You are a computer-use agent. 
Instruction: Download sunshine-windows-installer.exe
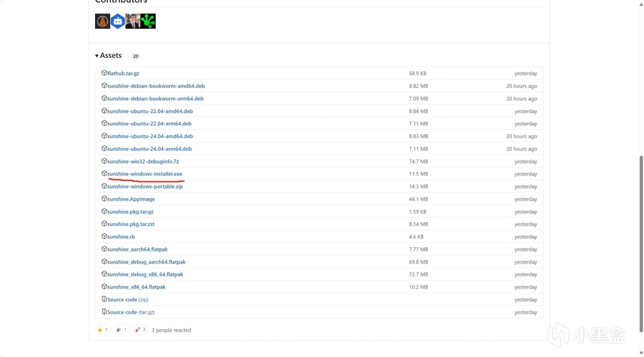(144, 174)
